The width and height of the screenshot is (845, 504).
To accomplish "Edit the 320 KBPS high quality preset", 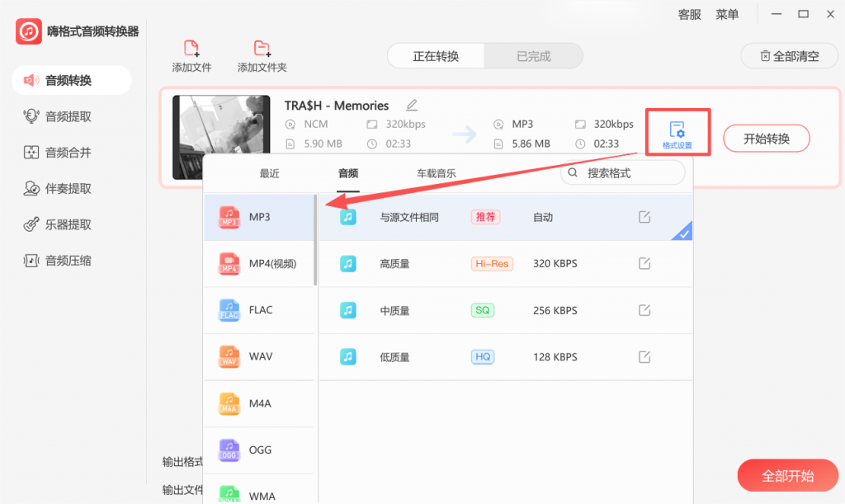I will coord(644,263).
